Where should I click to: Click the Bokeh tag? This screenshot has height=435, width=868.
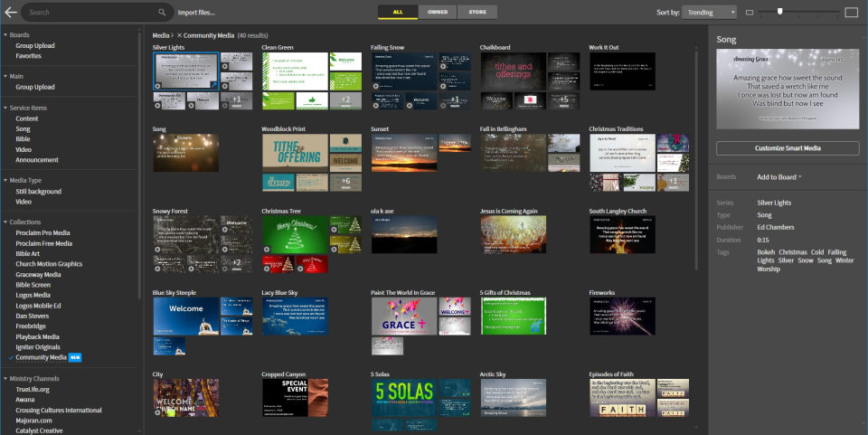[766, 252]
